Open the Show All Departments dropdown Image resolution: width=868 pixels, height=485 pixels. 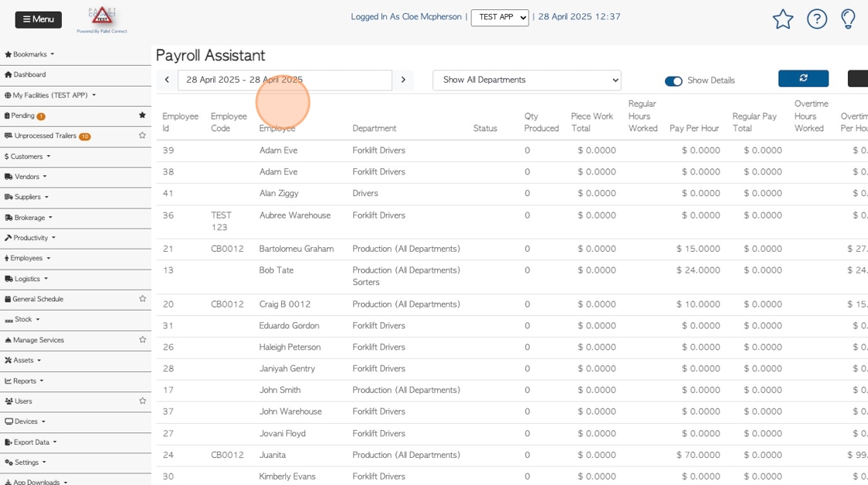point(527,80)
